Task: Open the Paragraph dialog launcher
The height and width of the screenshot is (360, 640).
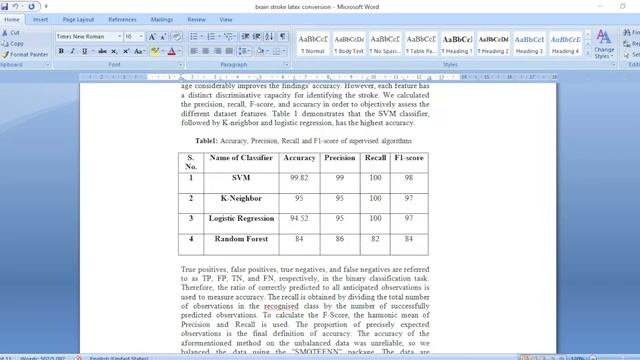Action: tap(287, 64)
